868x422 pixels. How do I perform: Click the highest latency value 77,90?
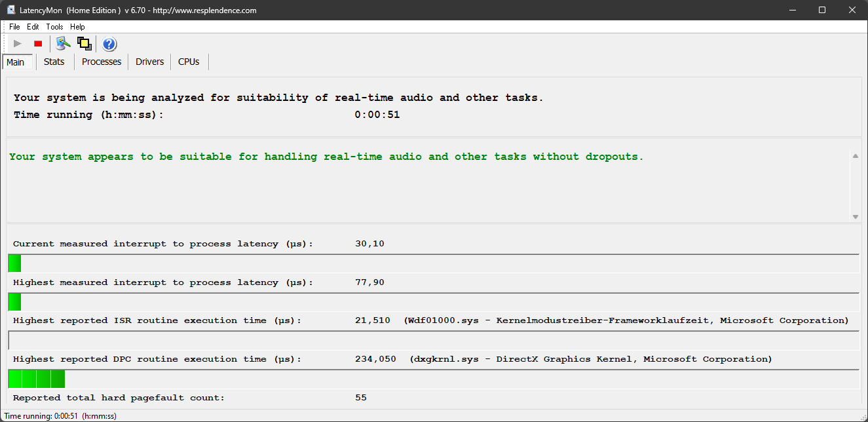click(369, 282)
